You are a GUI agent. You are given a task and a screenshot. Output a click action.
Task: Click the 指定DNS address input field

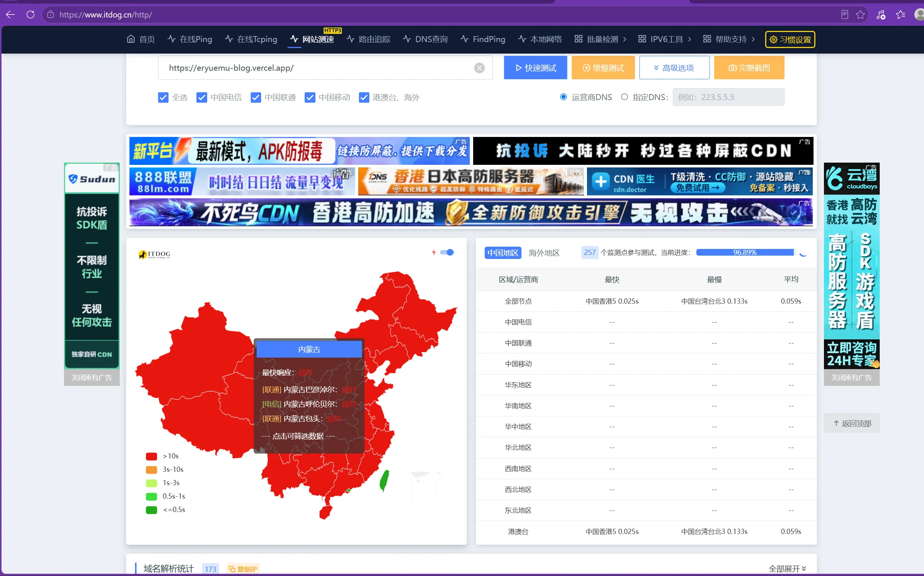[x=728, y=97]
